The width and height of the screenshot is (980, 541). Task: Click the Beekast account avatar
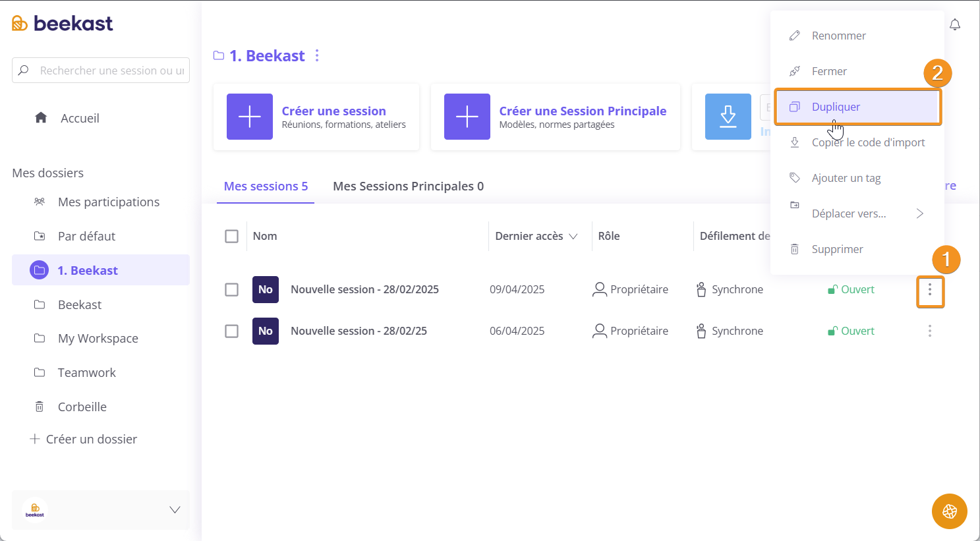pos(35,509)
